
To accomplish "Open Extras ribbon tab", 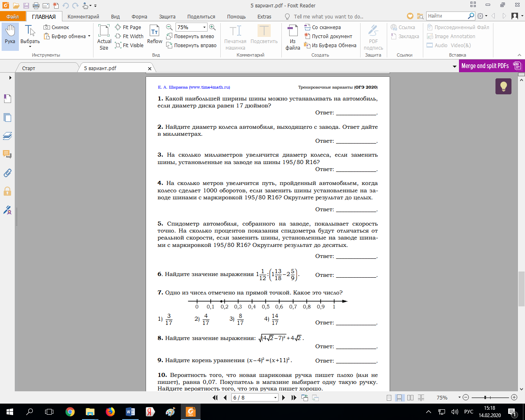I will pos(264,16).
